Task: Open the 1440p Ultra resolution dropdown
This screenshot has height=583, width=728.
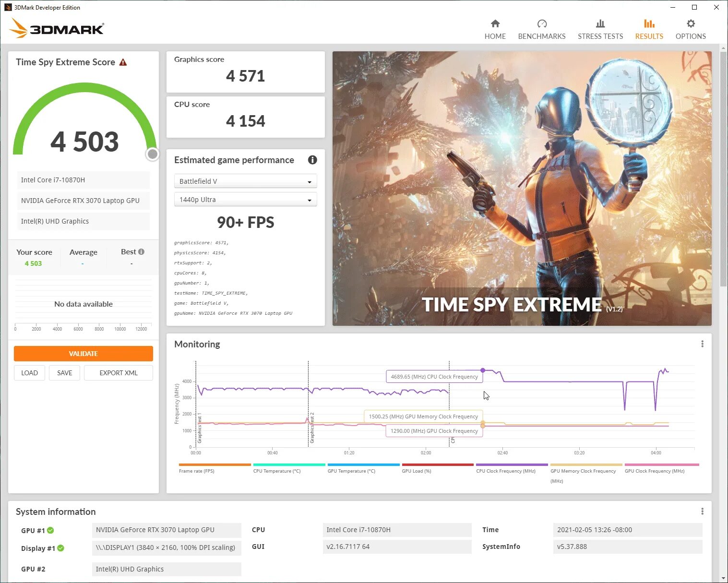Action: 245,200
